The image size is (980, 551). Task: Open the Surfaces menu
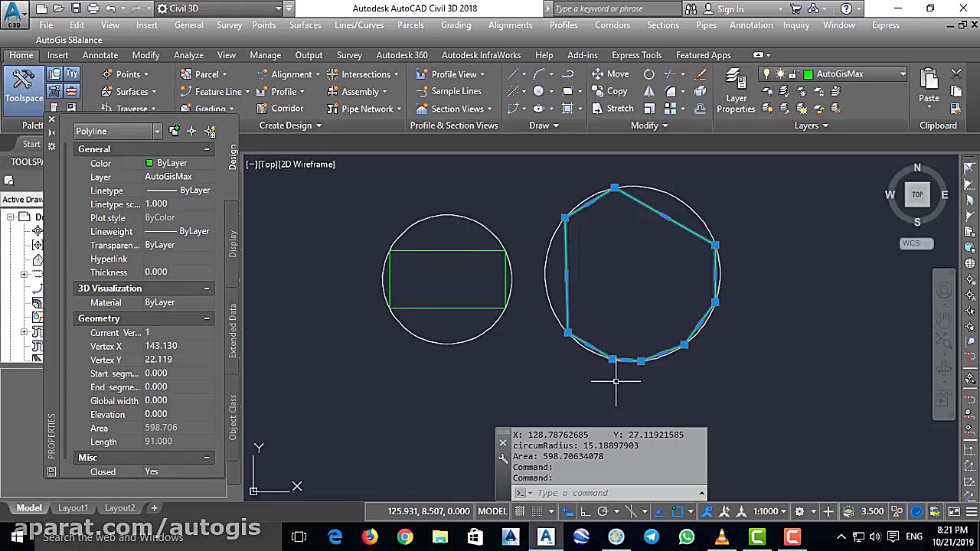point(305,25)
